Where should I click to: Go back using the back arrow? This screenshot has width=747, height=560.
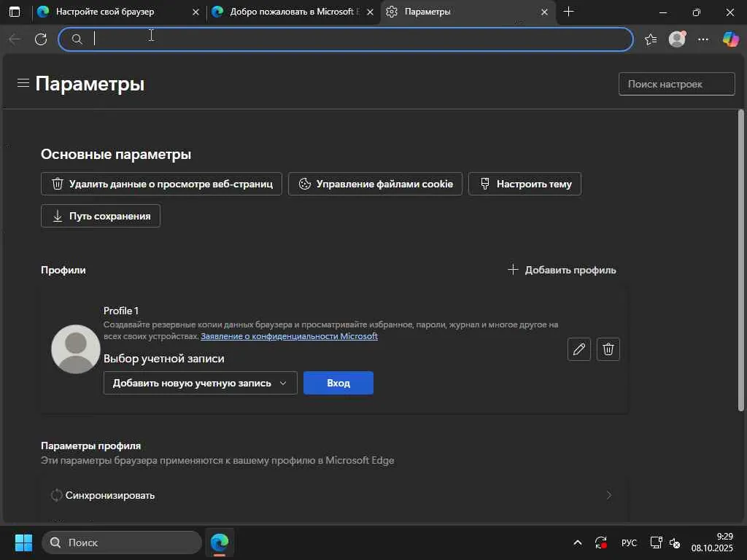15,39
